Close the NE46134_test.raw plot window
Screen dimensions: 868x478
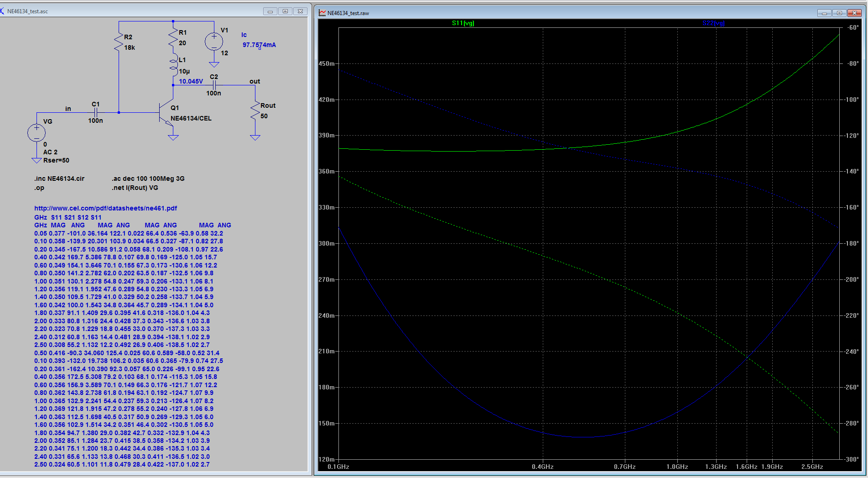coord(854,13)
